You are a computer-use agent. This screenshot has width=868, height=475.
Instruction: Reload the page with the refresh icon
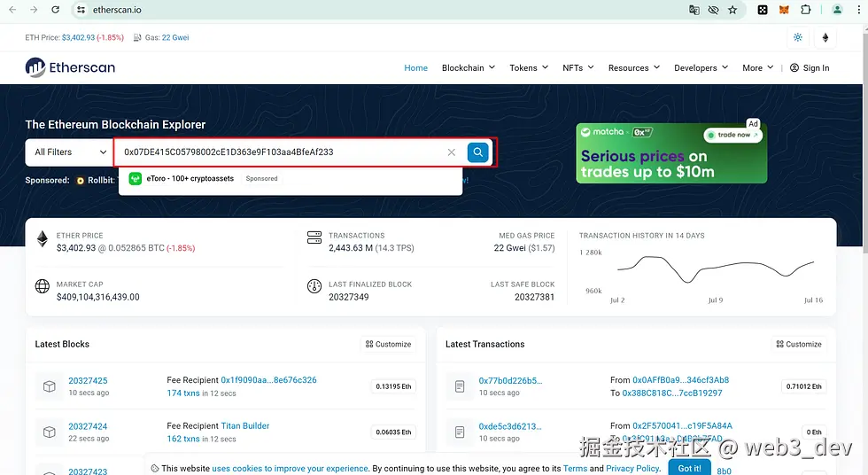coord(55,10)
